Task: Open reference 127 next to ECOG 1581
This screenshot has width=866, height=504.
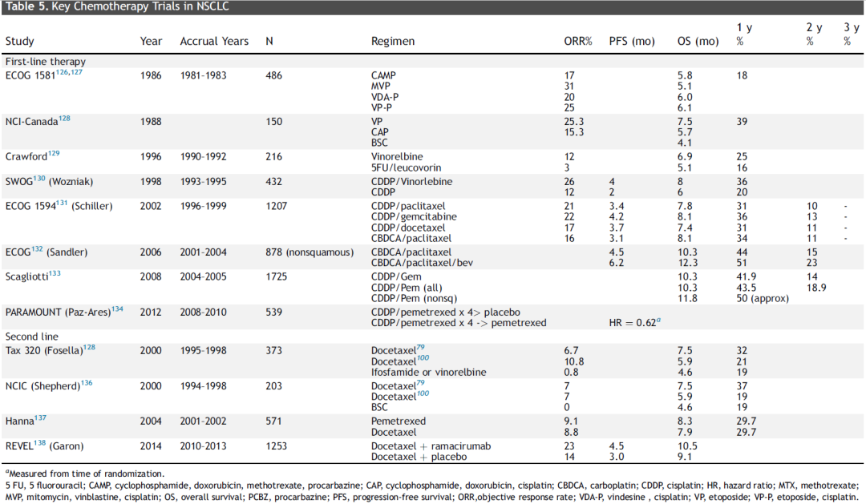Action: pos(76,72)
